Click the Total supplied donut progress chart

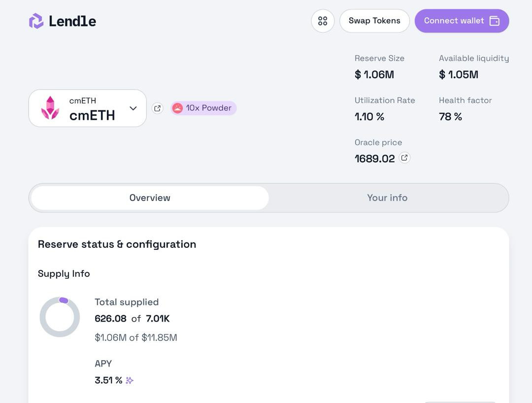pos(60,317)
